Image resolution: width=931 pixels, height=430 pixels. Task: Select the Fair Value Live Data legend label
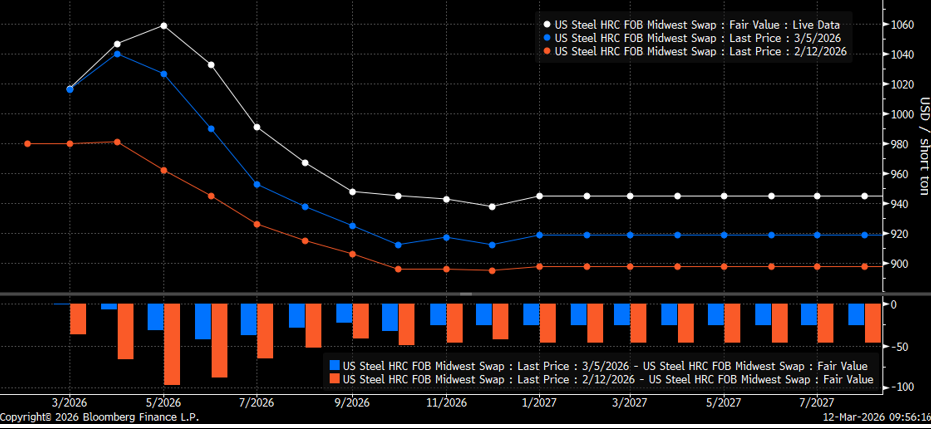(x=697, y=23)
